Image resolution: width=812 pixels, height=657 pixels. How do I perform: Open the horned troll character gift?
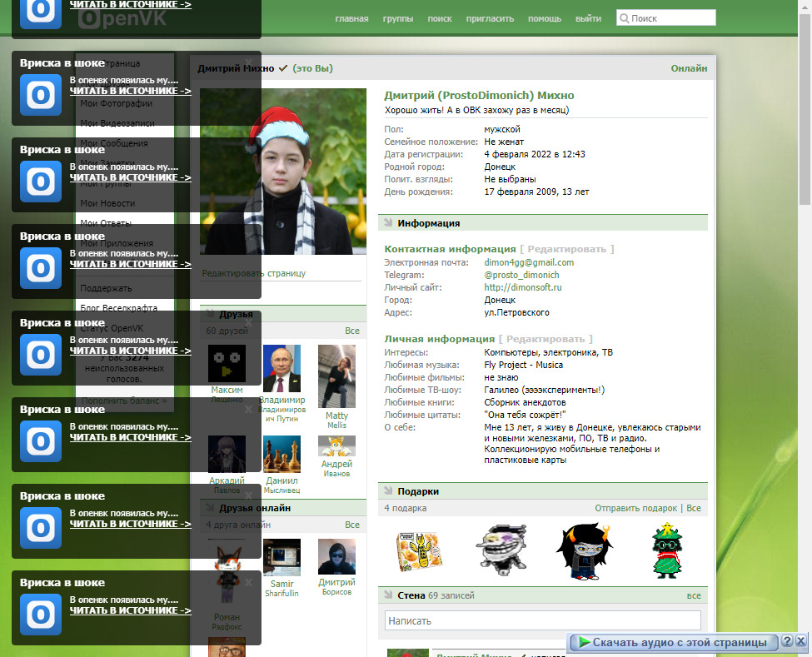584,551
